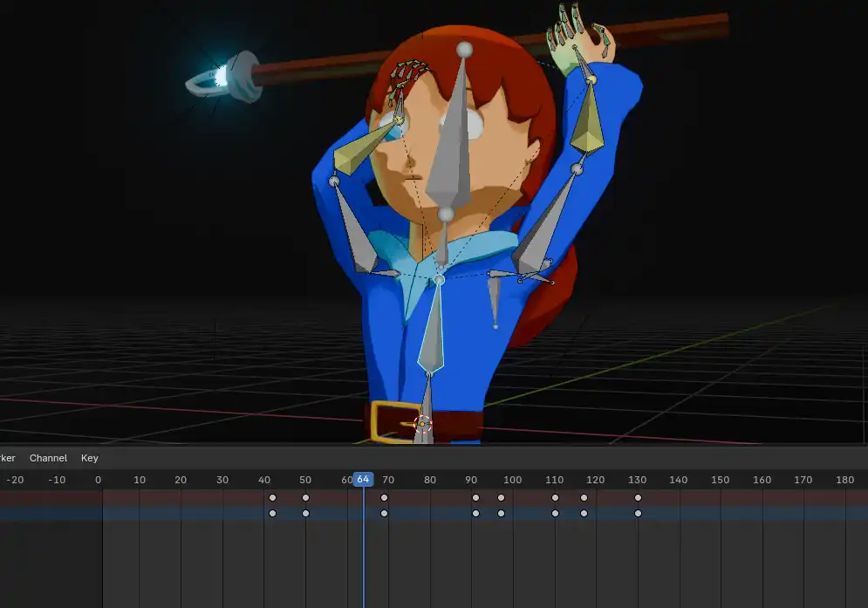Select the keyframe at frame 130
The height and width of the screenshot is (608, 868).
point(638,497)
